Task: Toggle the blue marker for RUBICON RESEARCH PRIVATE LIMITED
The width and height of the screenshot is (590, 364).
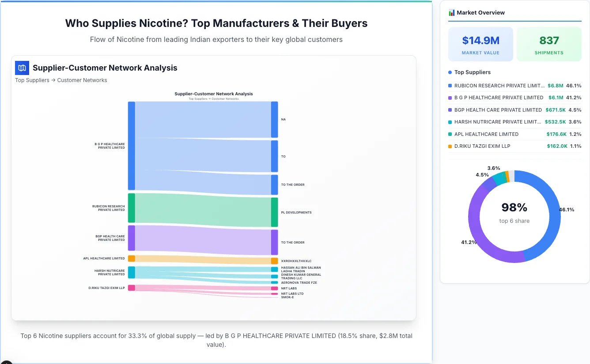Action: (x=450, y=86)
